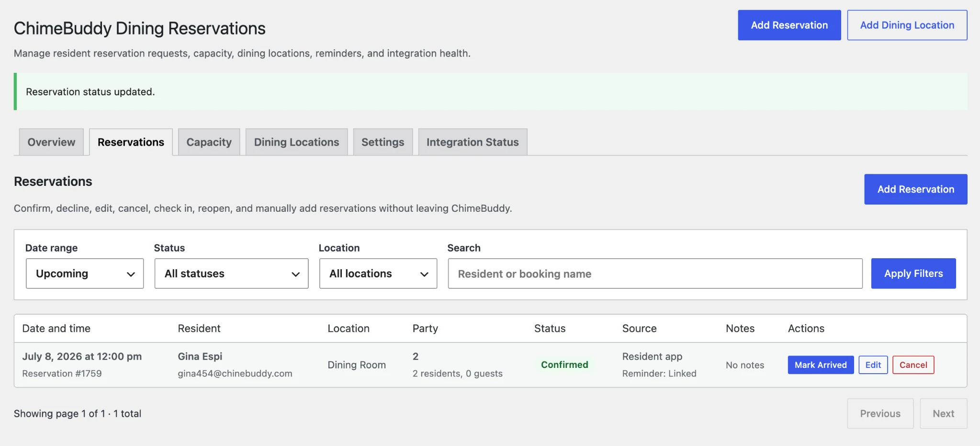Edit reservation #1759

click(x=873, y=365)
